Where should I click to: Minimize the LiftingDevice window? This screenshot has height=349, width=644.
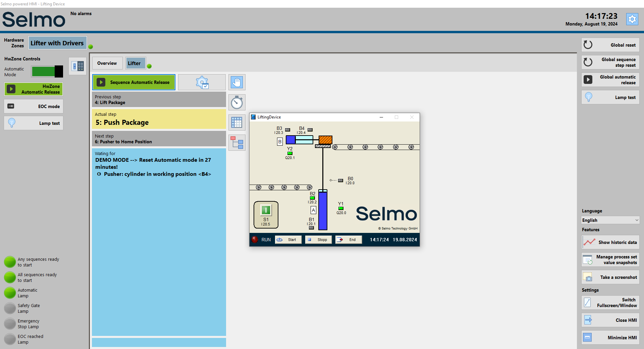tap(381, 117)
